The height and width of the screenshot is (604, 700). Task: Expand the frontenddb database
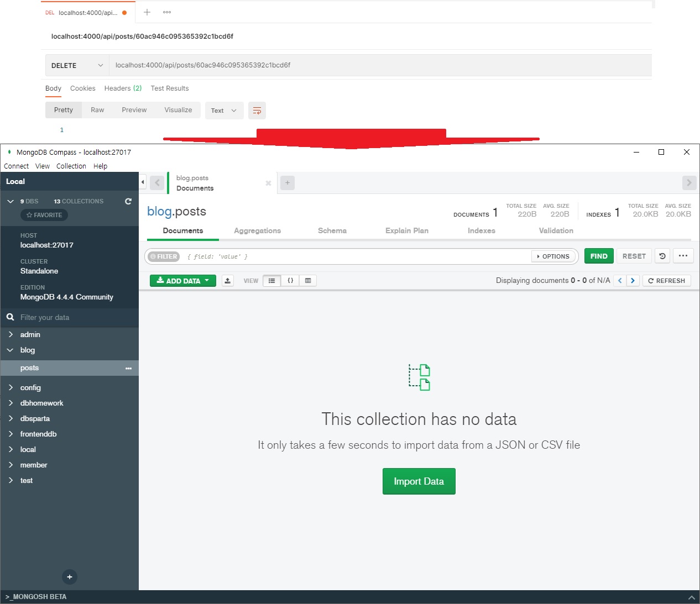click(x=11, y=434)
